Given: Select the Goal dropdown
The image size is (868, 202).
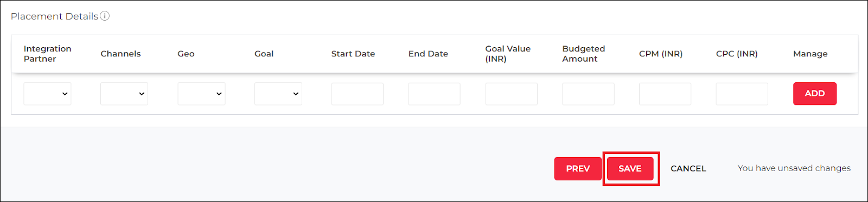Looking at the screenshot, I should click(x=278, y=94).
